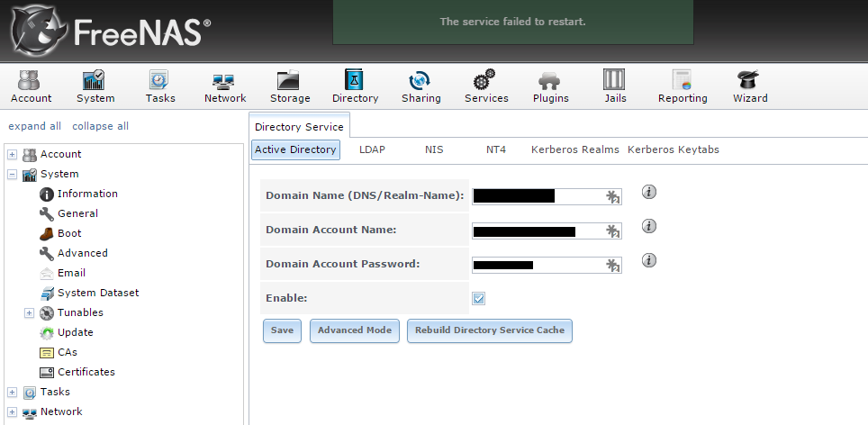
Task: Open the Network toolbar icon
Action: (x=225, y=86)
